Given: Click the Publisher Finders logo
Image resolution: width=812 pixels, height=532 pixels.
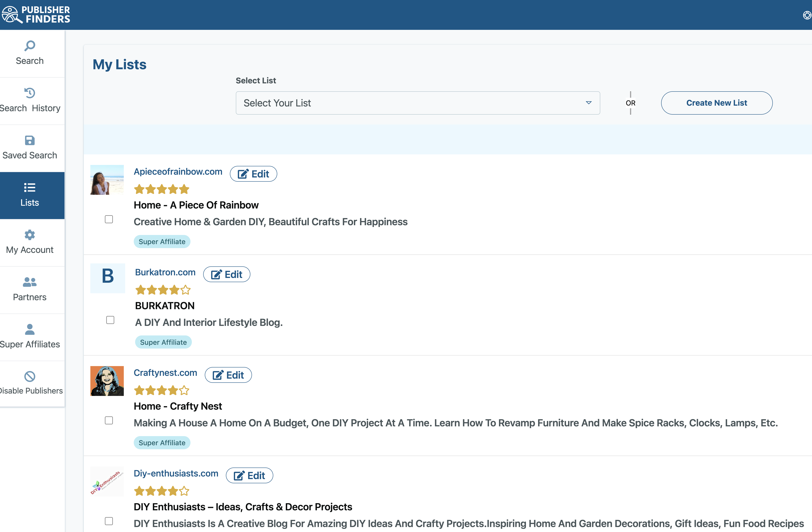Looking at the screenshot, I should point(36,15).
